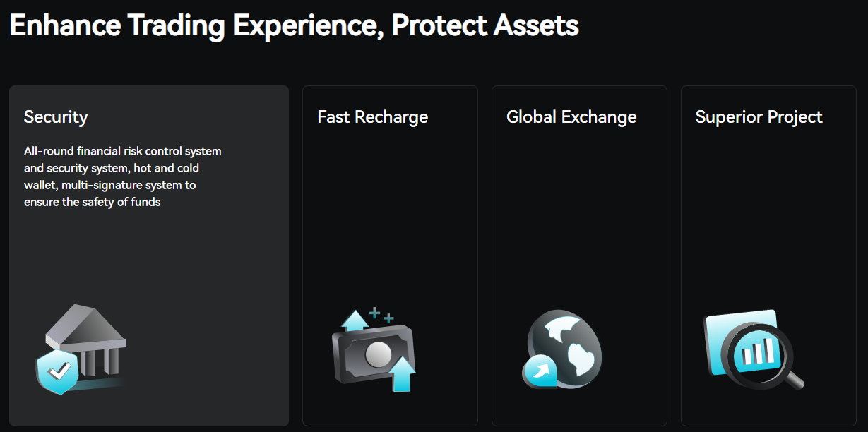868x432 pixels.
Task: Click the upward arrow on the banknote
Action: 402,373
